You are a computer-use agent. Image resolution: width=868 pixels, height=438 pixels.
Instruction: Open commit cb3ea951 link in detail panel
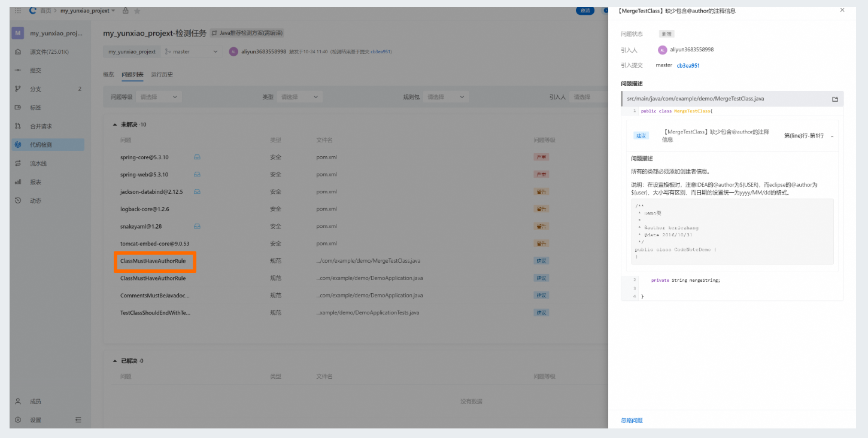(688, 66)
